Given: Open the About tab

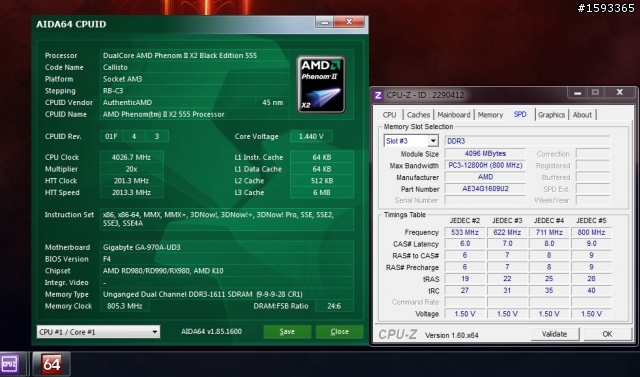Looking at the screenshot, I should (582, 115).
